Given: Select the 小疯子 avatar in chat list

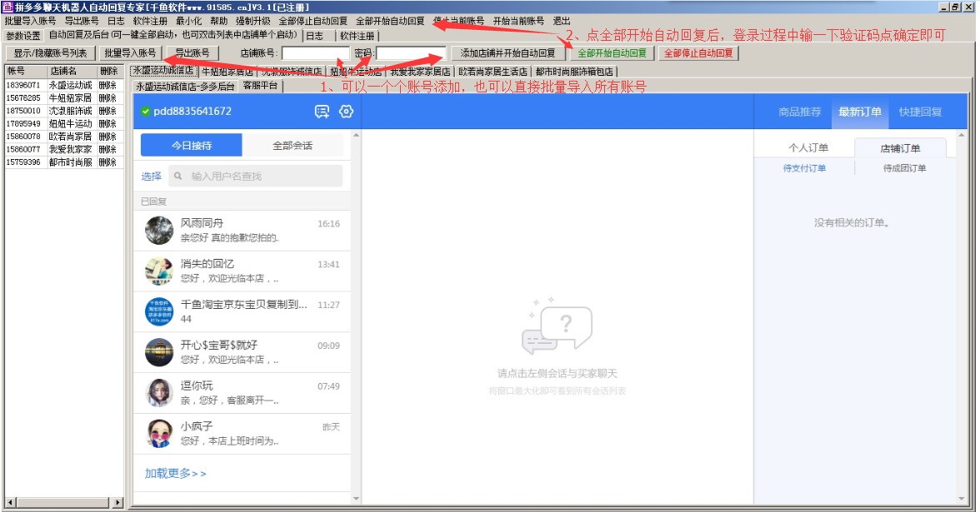Looking at the screenshot, I should [x=159, y=433].
